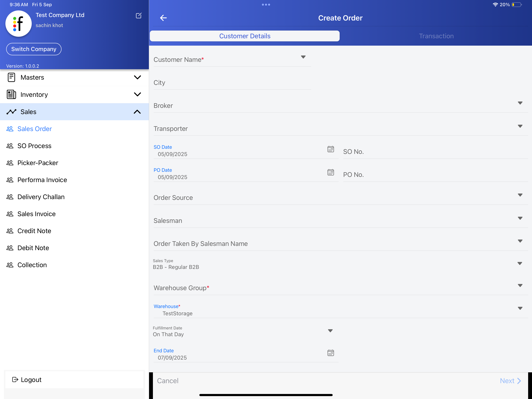Open Sales Invoice menu item
This screenshot has width=532, height=399.
(x=74, y=214)
